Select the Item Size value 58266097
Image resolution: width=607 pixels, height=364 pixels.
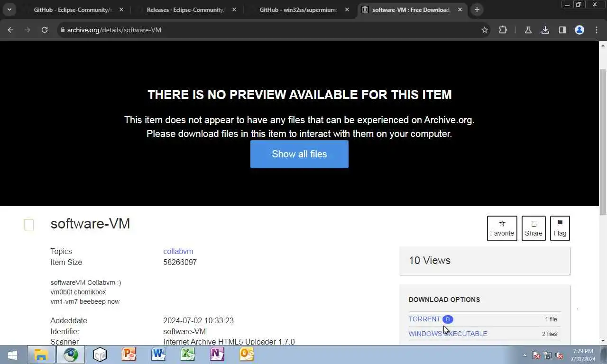(x=180, y=262)
